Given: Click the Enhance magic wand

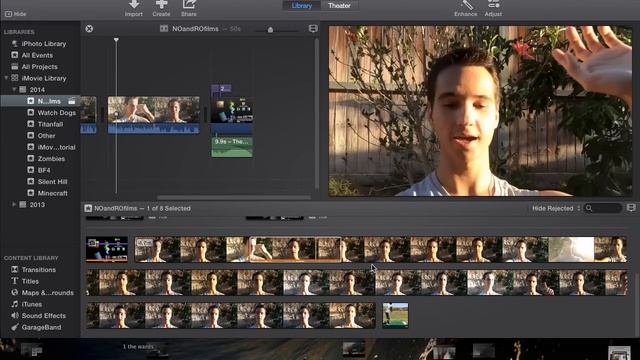Looking at the screenshot, I should (x=466, y=5).
